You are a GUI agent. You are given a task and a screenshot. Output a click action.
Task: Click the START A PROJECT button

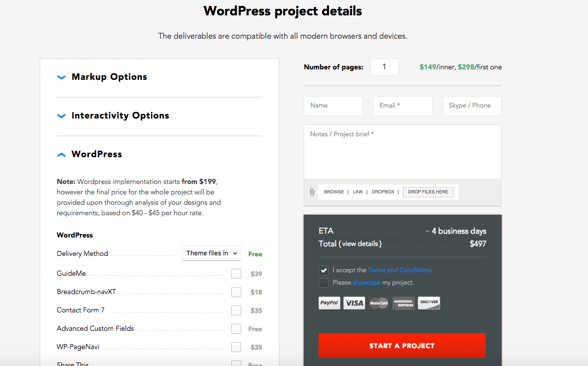(402, 346)
